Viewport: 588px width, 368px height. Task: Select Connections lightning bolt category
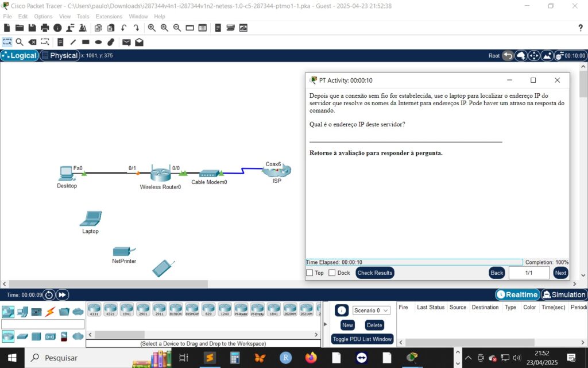click(x=50, y=311)
